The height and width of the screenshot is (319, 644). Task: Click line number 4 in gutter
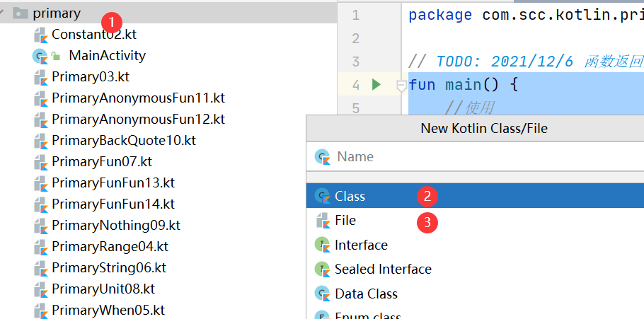(x=356, y=86)
